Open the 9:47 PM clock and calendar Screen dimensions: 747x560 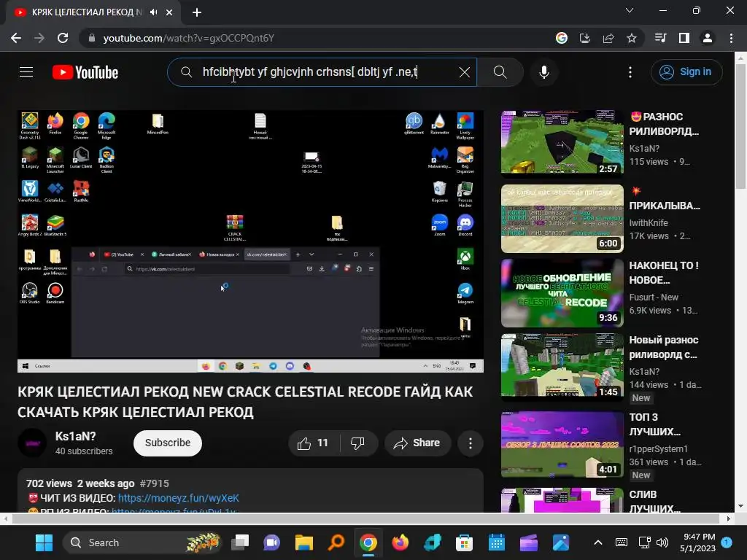point(698,542)
